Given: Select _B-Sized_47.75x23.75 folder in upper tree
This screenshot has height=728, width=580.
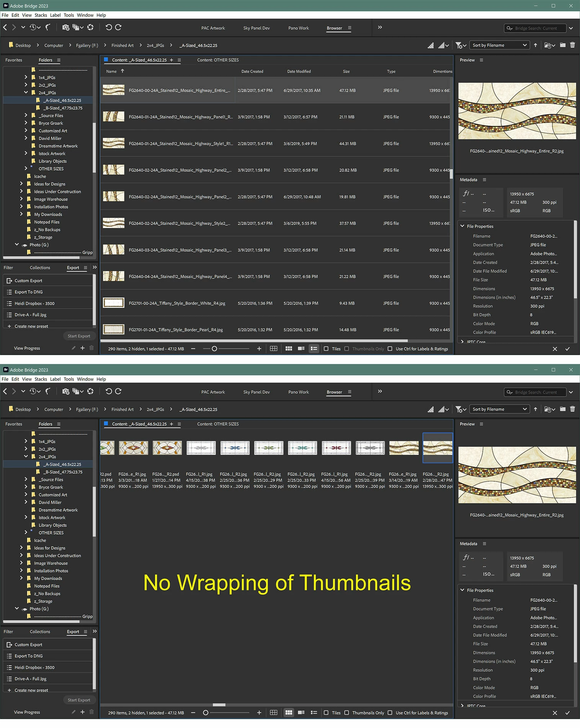Looking at the screenshot, I should [62, 108].
